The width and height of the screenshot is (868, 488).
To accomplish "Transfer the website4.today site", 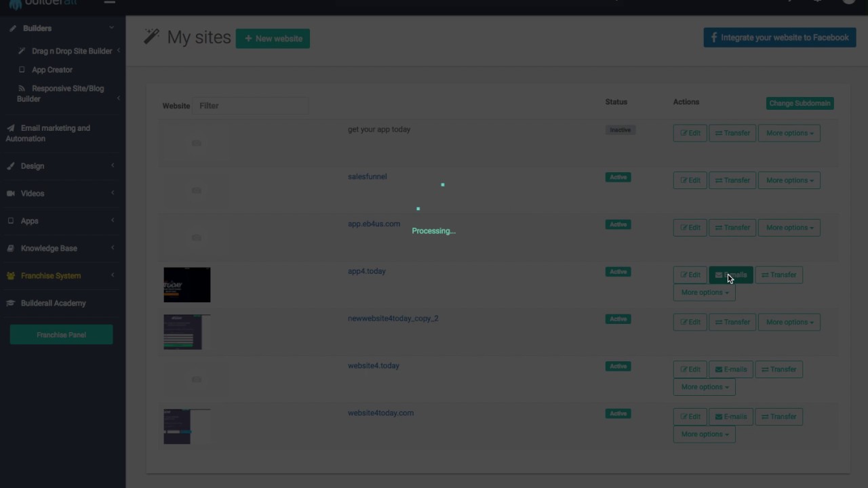I will 778,369.
